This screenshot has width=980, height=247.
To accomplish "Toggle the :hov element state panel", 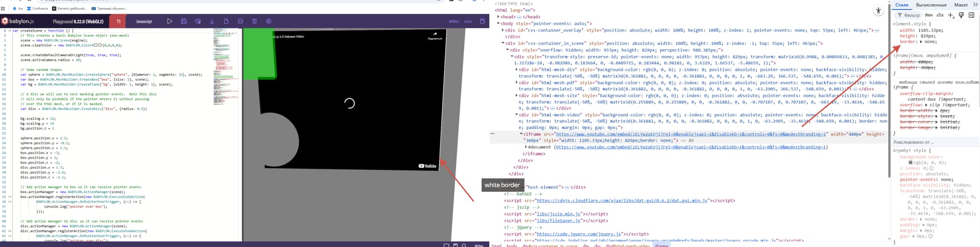I will point(929,15).
